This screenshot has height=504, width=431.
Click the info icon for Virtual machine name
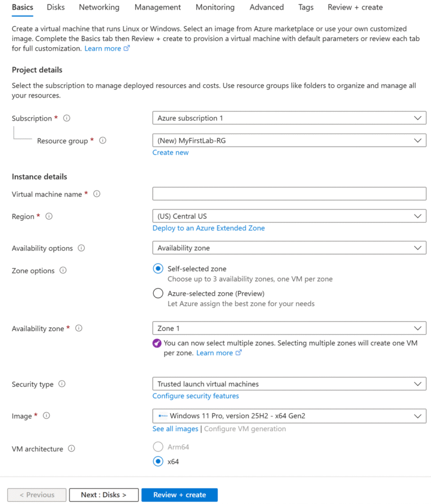(x=97, y=194)
